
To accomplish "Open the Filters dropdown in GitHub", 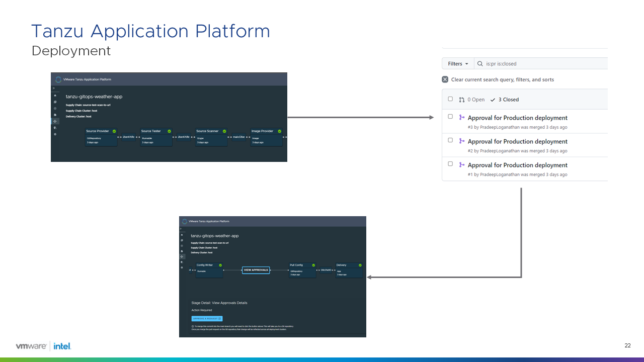I will coord(458,64).
